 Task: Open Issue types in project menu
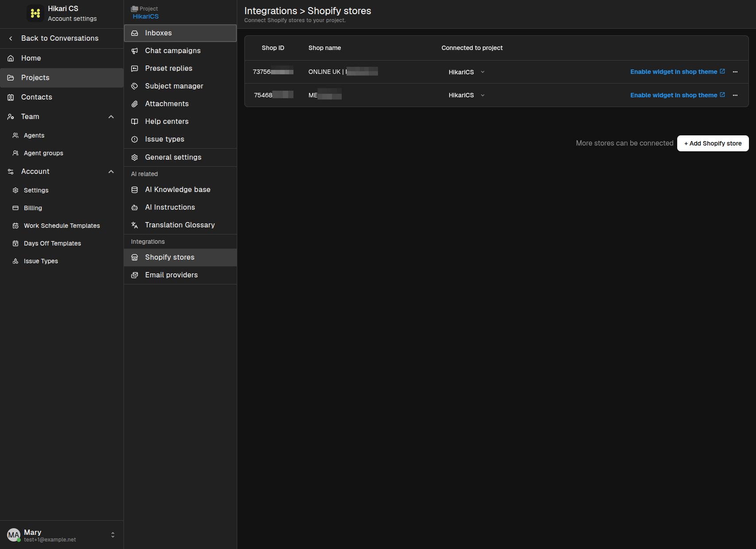tap(180, 139)
